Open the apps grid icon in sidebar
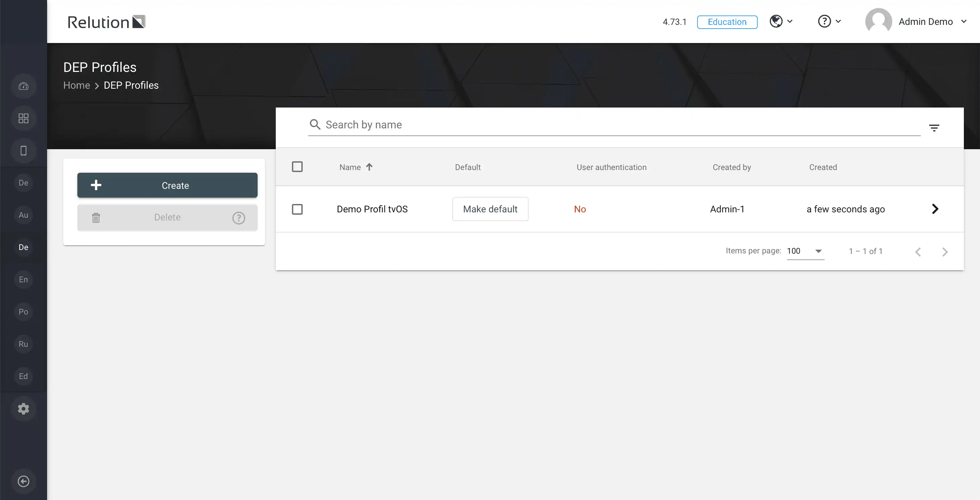Viewport: 980px width, 500px height. point(24,119)
